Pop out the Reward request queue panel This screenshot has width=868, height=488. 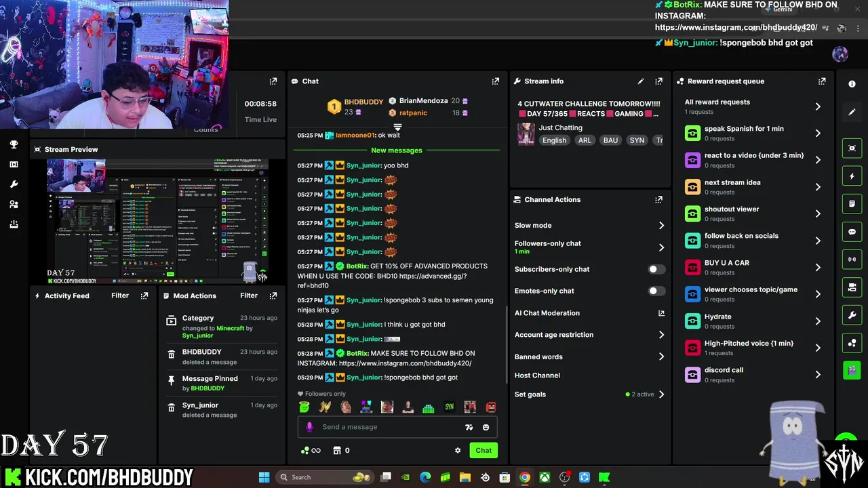[x=822, y=81]
